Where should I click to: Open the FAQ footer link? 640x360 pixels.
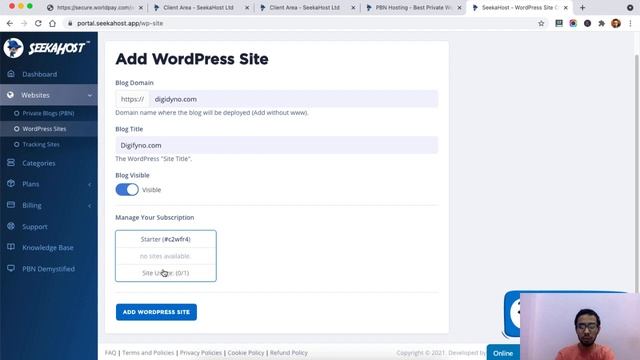click(x=110, y=352)
